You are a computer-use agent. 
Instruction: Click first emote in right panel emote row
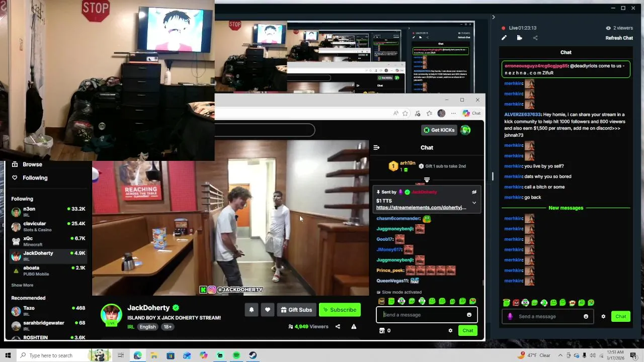(x=506, y=303)
